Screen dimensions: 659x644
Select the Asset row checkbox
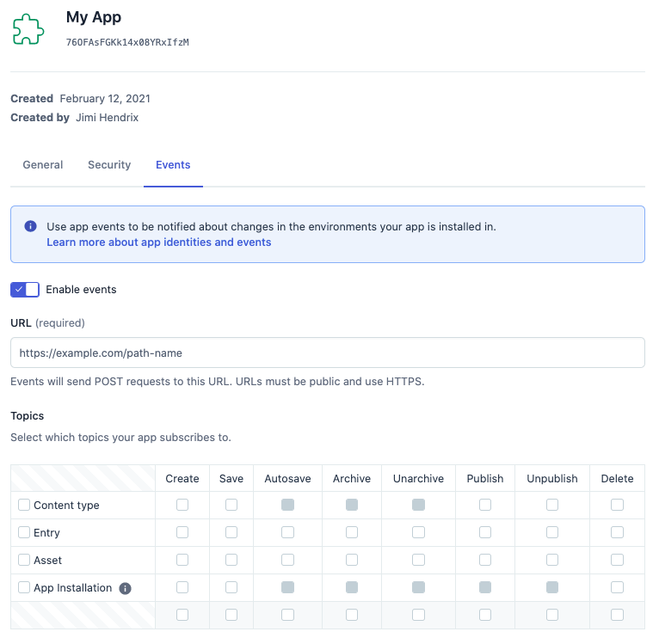pos(24,561)
